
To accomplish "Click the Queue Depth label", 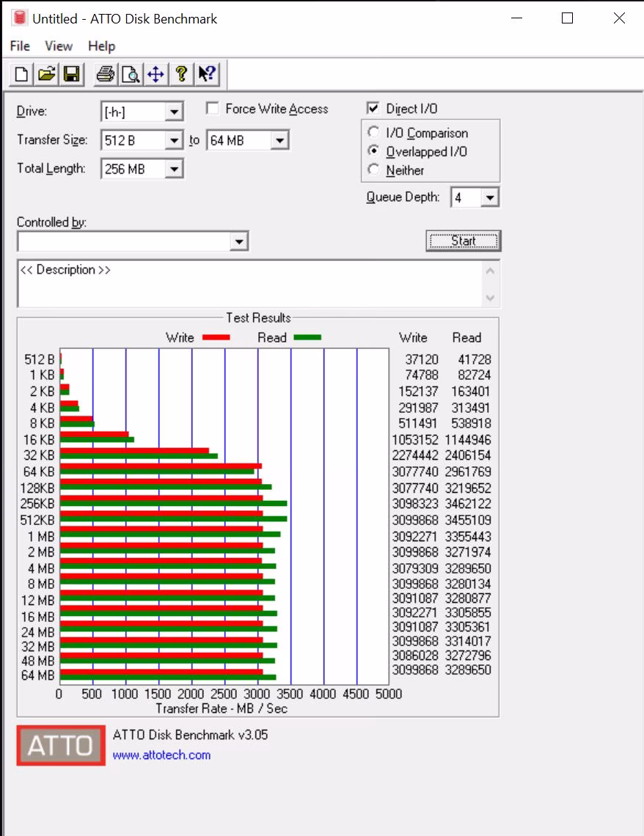I will (403, 197).
